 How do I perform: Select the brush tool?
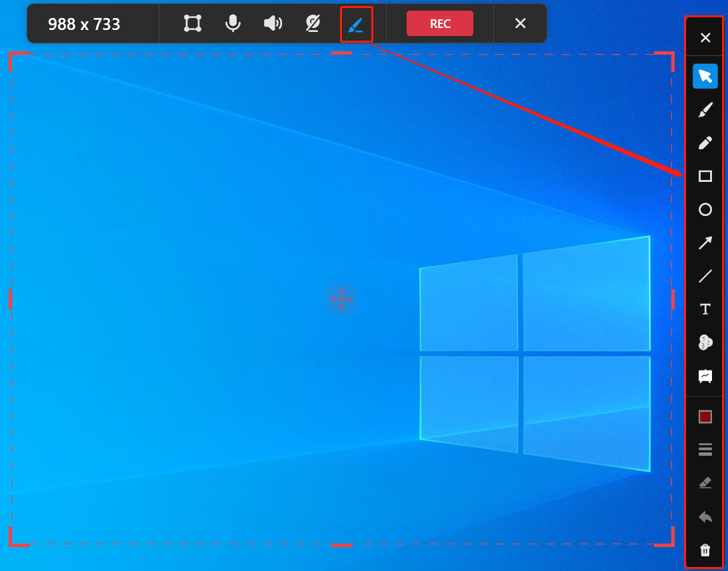[x=705, y=110]
